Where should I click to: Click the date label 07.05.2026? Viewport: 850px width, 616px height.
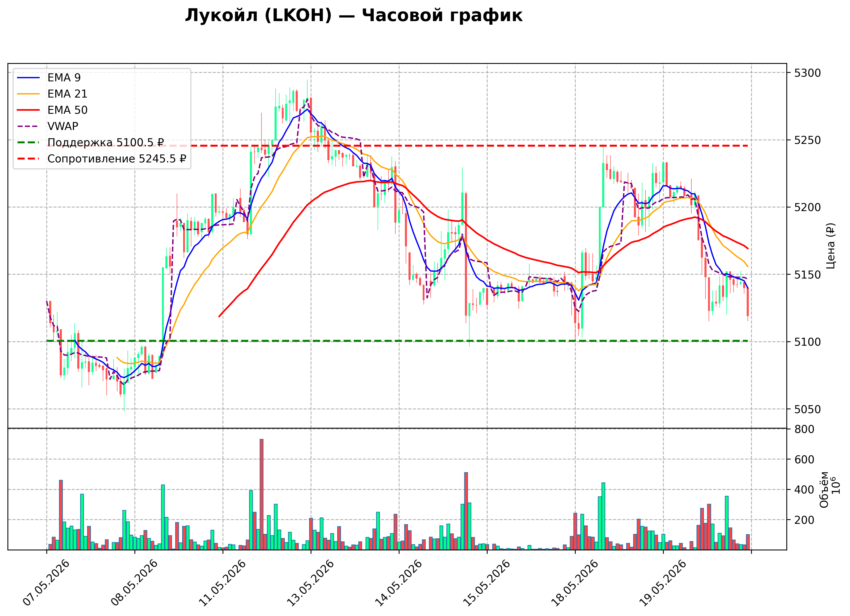(x=46, y=583)
